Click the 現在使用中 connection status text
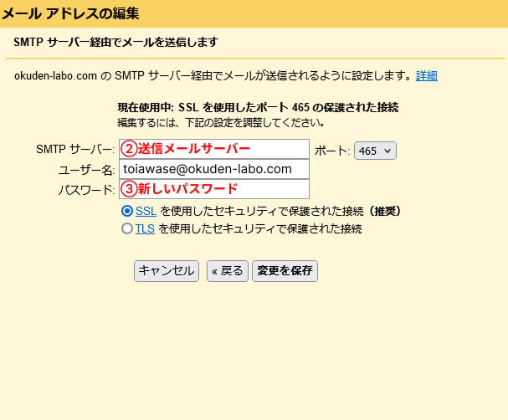 pyautogui.click(x=258, y=108)
